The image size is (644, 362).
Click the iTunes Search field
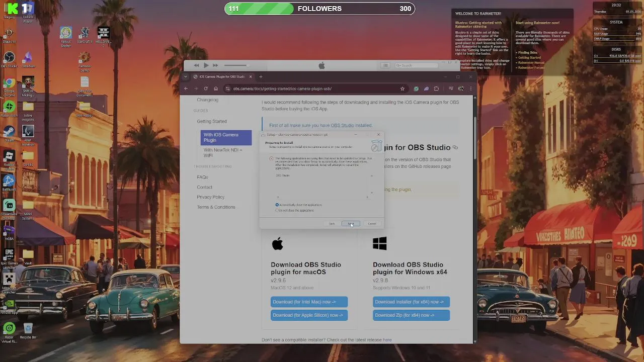pyautogui.click(x=416, y=65)
